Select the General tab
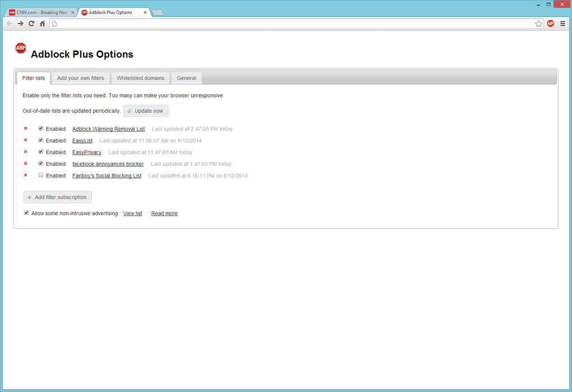The height and width of the screenshot is (392, 572). tap(186, 78)
